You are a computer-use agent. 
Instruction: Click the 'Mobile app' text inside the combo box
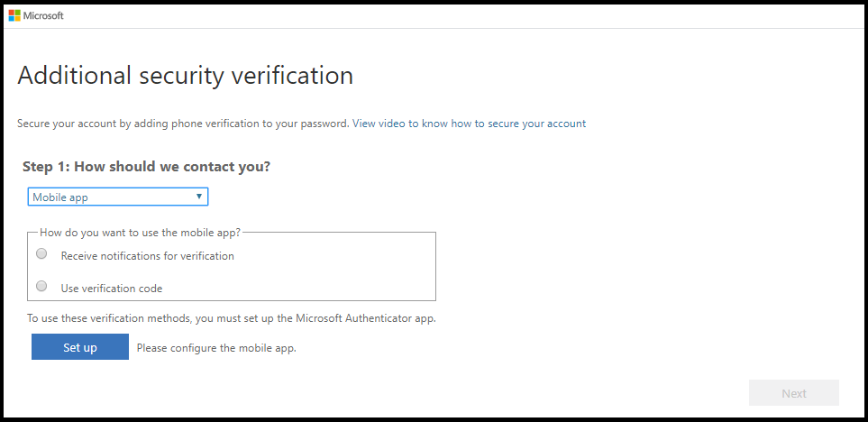(59, 197)
